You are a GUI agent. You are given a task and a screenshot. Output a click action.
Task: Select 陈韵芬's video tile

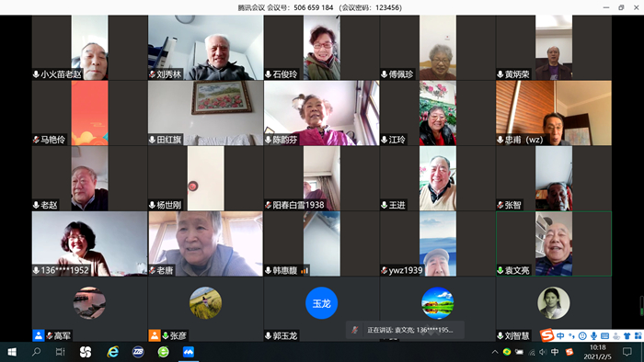click(322, 113)
